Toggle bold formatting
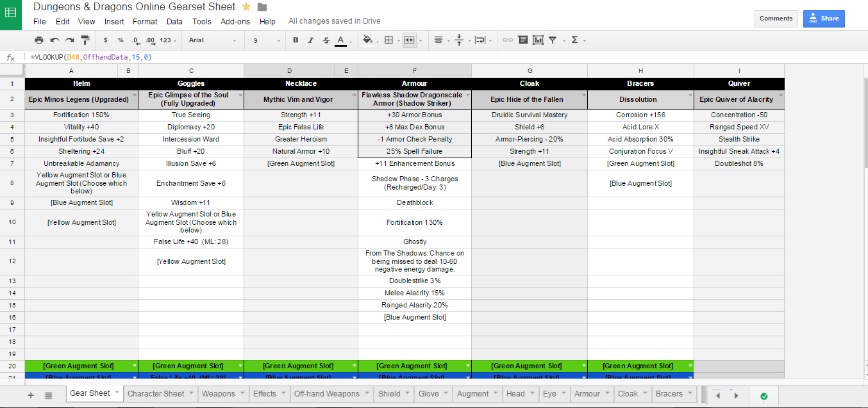868x408 pixels. [x=296, y=40]
